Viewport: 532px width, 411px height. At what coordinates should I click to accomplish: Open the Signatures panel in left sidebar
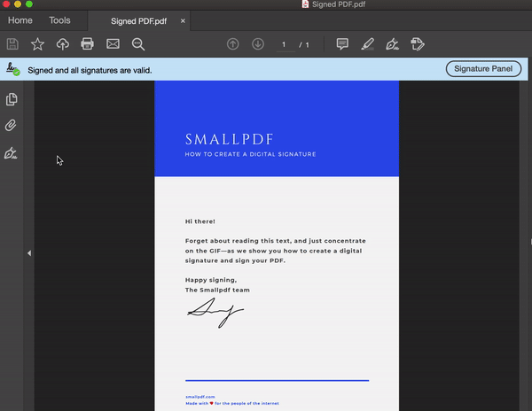[x=11, y=153]
